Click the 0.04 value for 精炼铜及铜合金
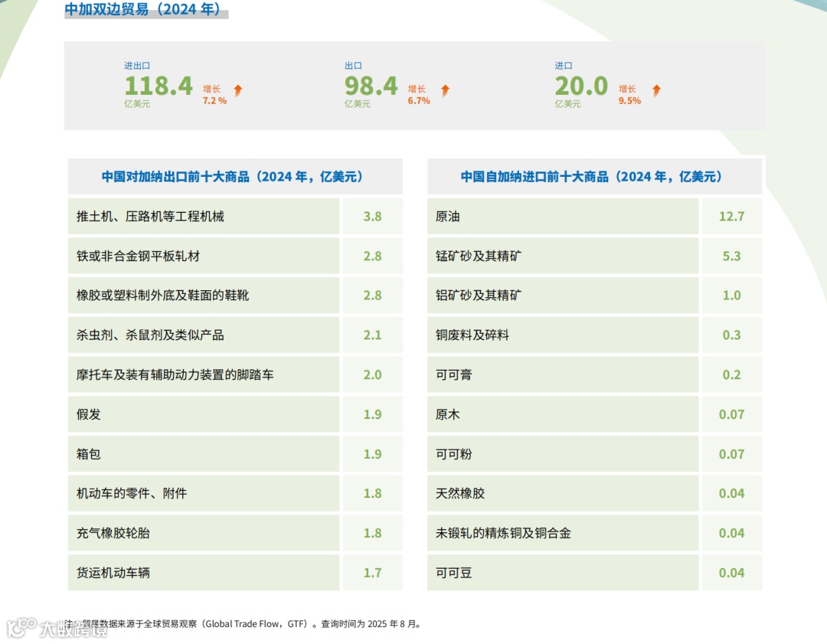Screen dimensions: 827x644 point(731,533)
